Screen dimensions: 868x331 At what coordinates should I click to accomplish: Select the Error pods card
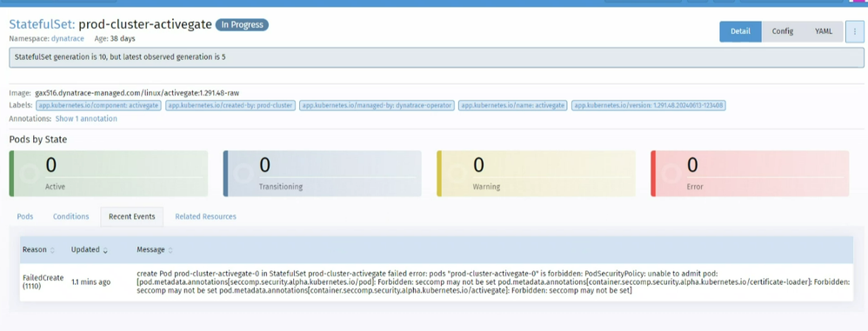pos(750,174)
